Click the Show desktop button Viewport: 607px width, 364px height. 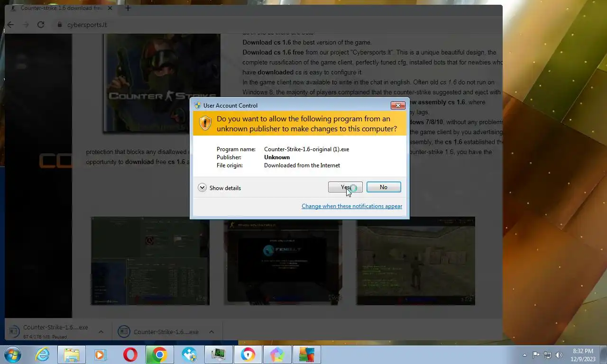pos(603,355)
